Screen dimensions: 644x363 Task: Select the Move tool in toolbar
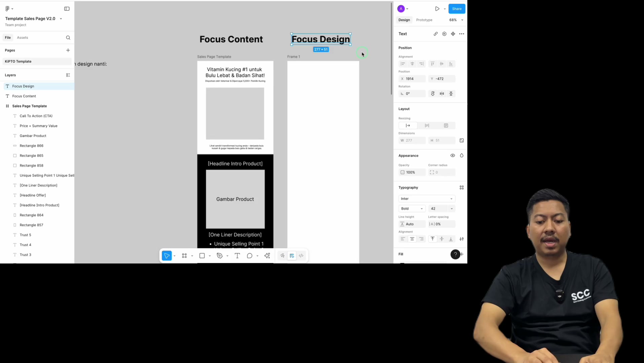pyautogui.click(x=167, y=256)
